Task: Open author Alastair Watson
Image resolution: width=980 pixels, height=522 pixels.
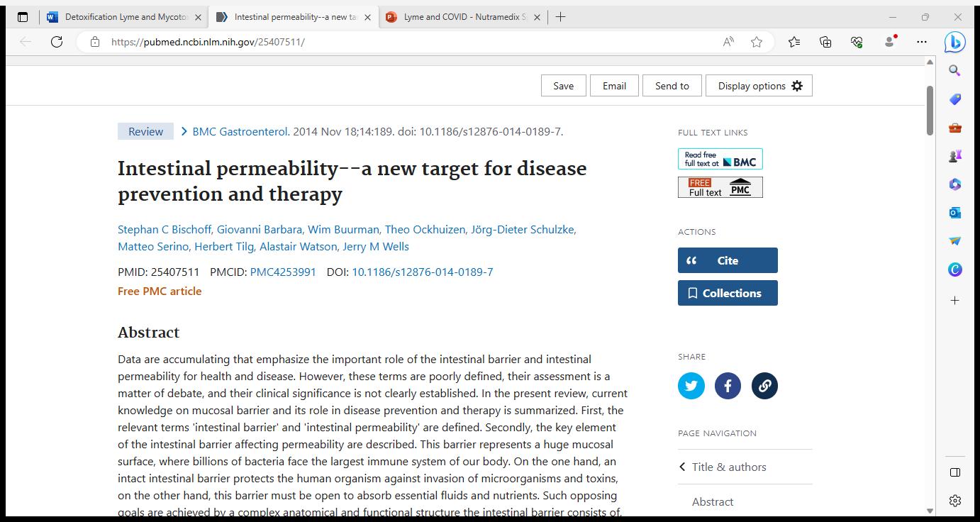Action: [298, 246]
